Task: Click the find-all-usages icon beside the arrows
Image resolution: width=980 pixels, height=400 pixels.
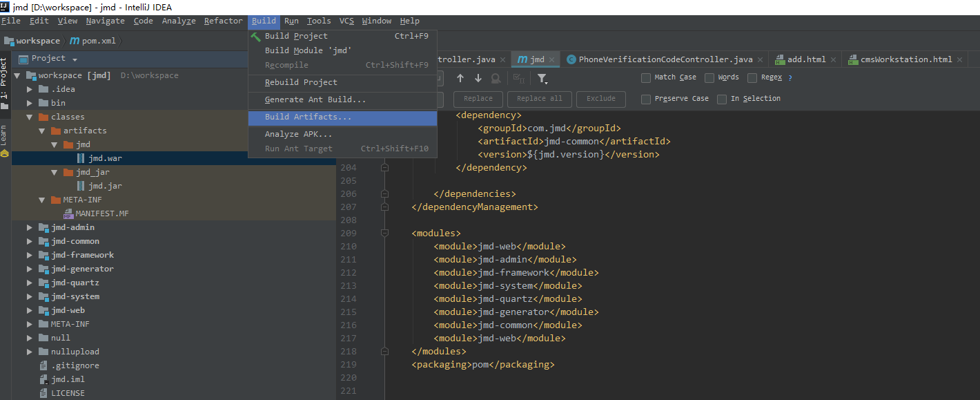Action: [496, 78]
